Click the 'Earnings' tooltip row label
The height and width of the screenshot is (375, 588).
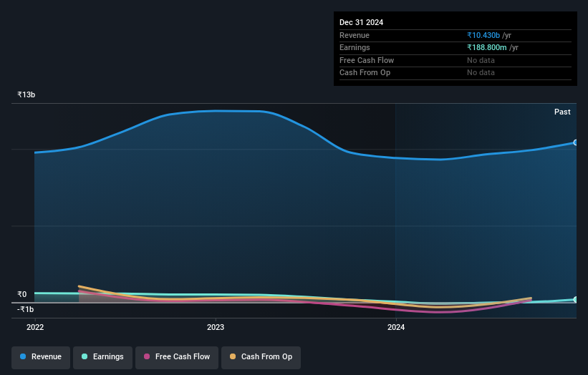click(355, 47)
